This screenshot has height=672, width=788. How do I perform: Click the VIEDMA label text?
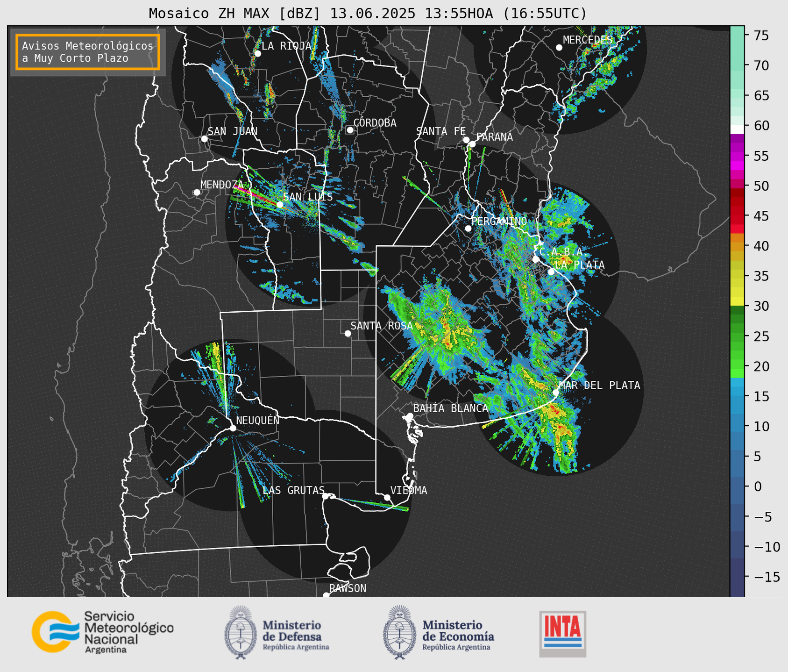409,490
